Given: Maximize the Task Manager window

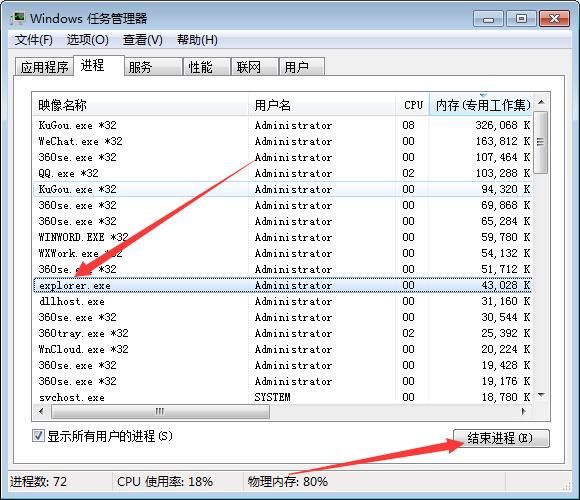Looking at the screenshot, I should [521, 19].
